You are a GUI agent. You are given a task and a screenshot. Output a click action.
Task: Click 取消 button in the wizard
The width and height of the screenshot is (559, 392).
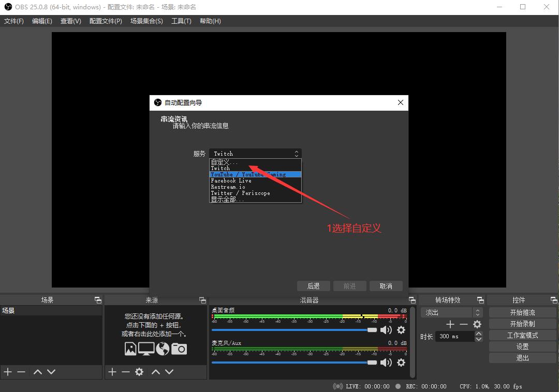pos(386,286)
